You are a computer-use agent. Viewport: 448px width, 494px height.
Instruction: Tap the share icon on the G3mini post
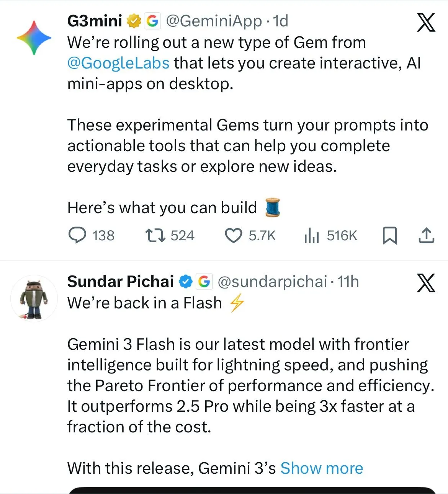click(x=426, y=235)
